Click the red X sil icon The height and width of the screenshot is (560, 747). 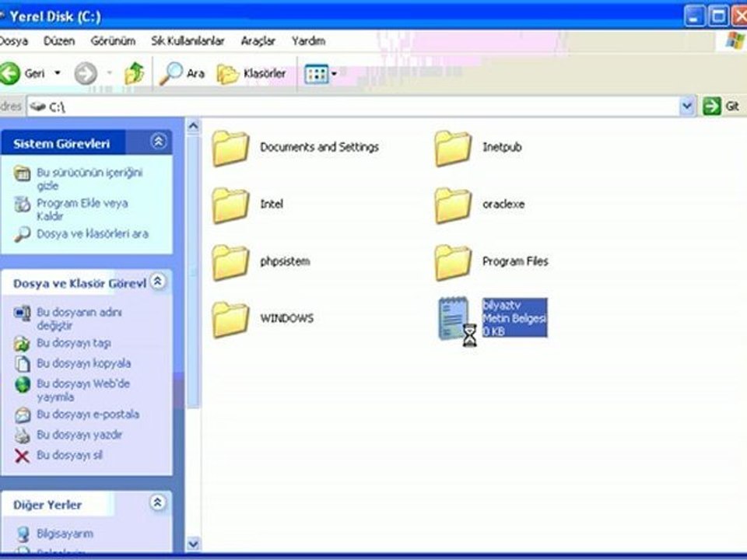coord(22,457)
